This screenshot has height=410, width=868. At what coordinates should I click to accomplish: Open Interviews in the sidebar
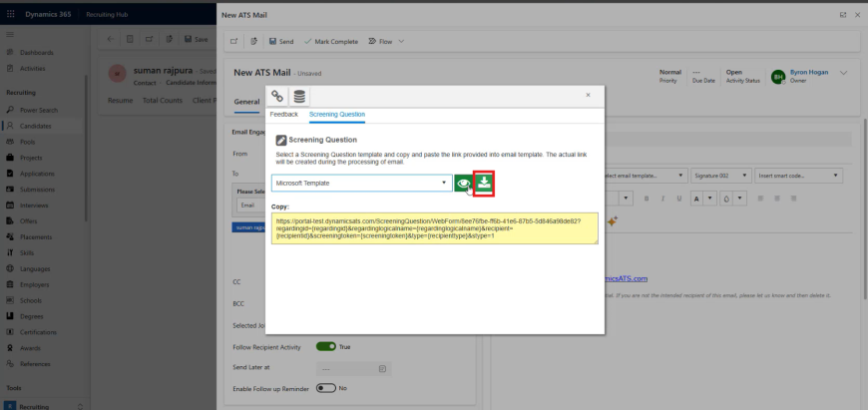[x=34, y=205]
